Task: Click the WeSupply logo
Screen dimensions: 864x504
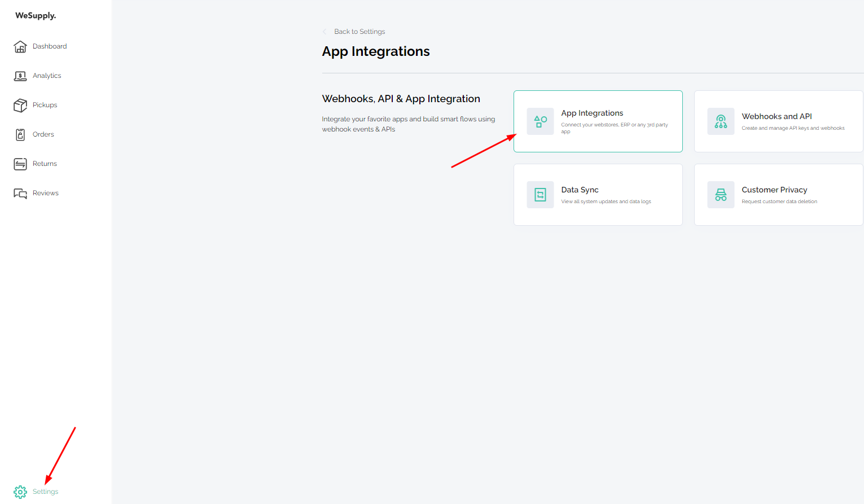Action: pyautogui.click(x=36, y=16)
